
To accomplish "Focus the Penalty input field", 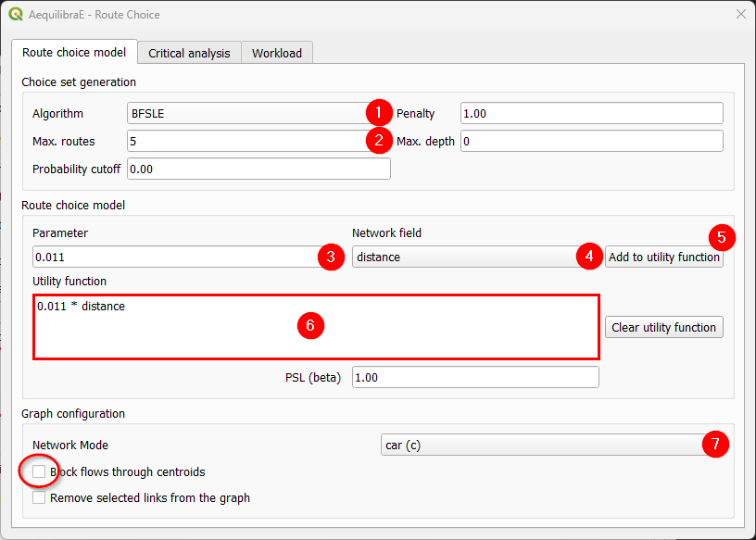I will pos(591,114).
